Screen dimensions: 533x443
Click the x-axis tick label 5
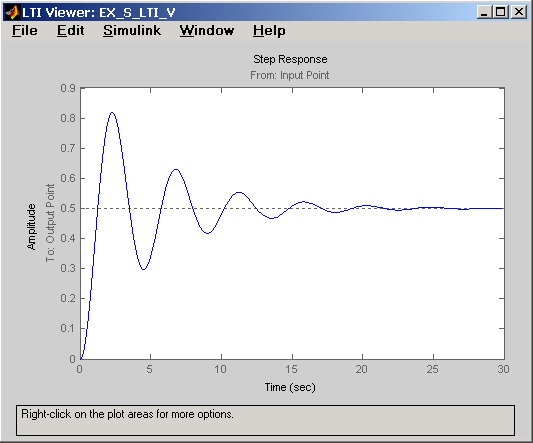tap(150, 369)
